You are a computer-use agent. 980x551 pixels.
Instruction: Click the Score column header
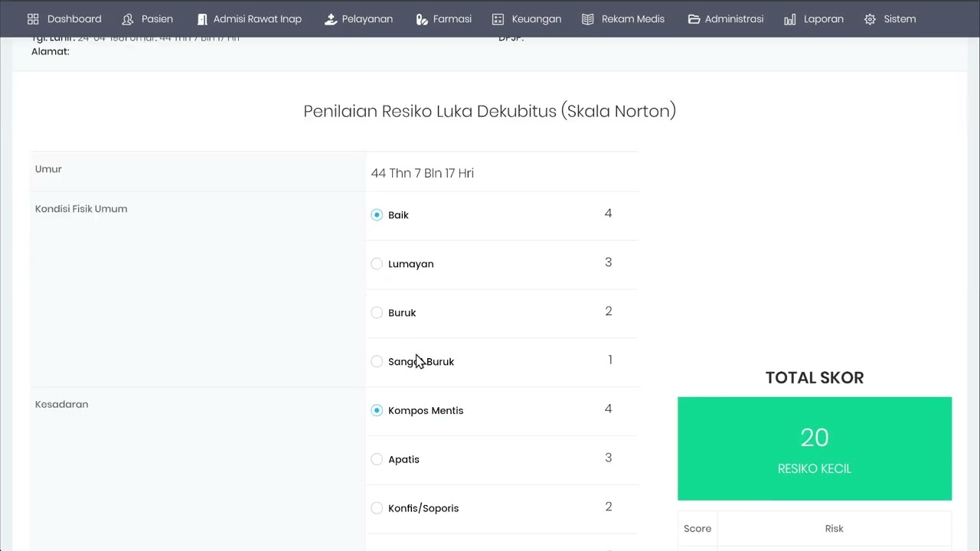(697, 529)
